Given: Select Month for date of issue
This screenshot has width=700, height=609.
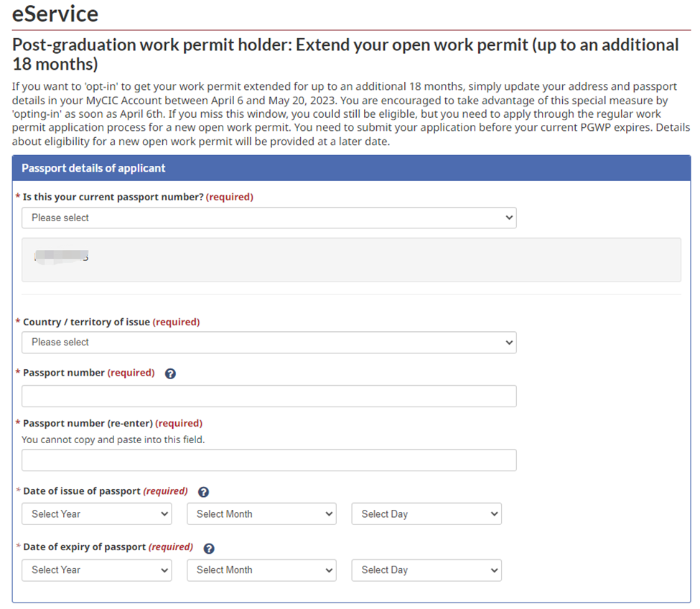Looking at the screenshot, I should point(261,514).
